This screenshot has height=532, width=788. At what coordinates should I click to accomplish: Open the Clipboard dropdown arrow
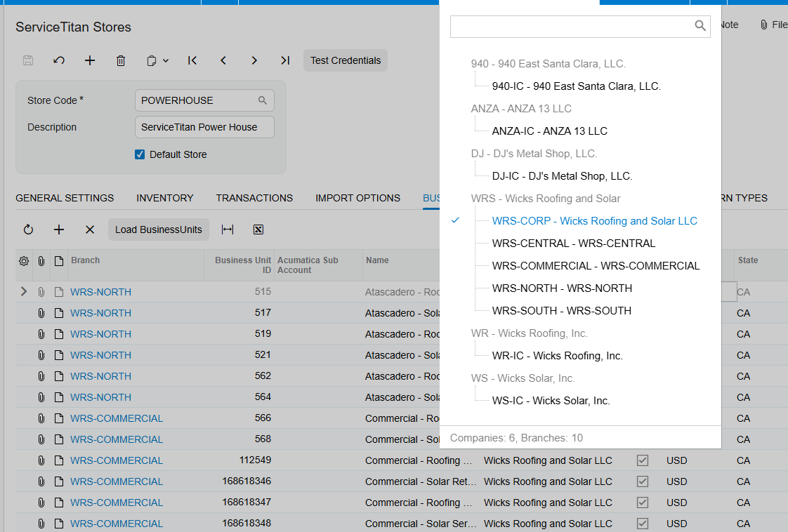(166, 61)
